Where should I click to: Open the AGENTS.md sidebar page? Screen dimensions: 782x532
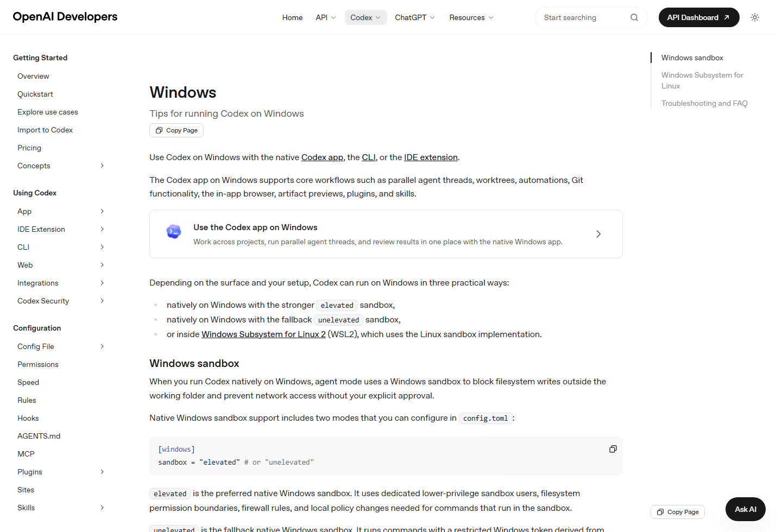coord(39,436)
